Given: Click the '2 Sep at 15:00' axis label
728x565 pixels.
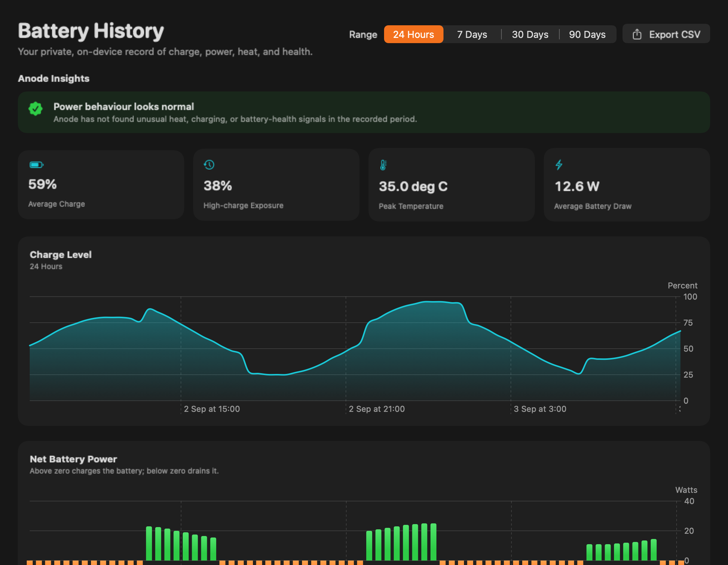Looking at the screenshot, I should pyautogui.click(x=212, y=409).
